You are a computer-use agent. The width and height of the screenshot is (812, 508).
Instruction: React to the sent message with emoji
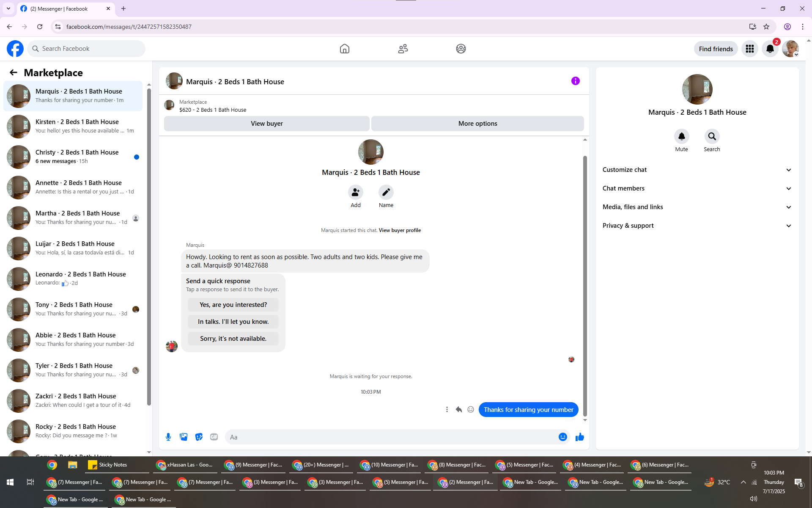pos(471,409)
